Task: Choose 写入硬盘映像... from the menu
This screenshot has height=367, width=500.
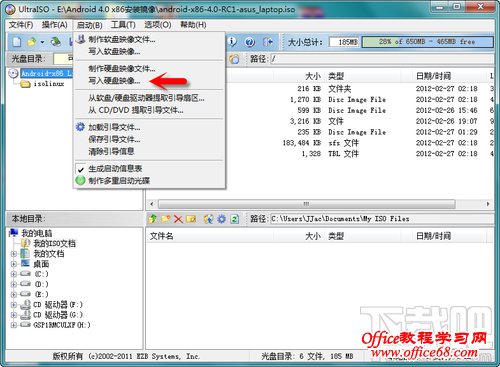Action: (149, 81)
